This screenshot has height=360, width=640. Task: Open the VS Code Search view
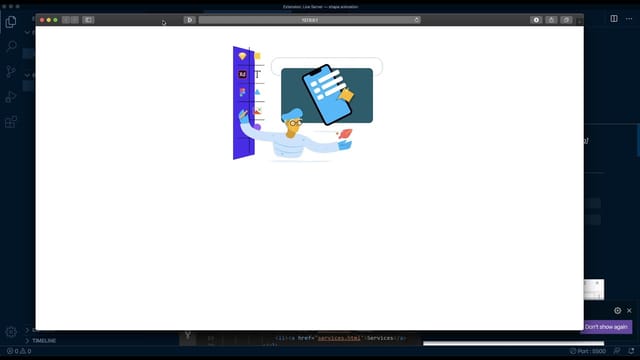[11, 46]
